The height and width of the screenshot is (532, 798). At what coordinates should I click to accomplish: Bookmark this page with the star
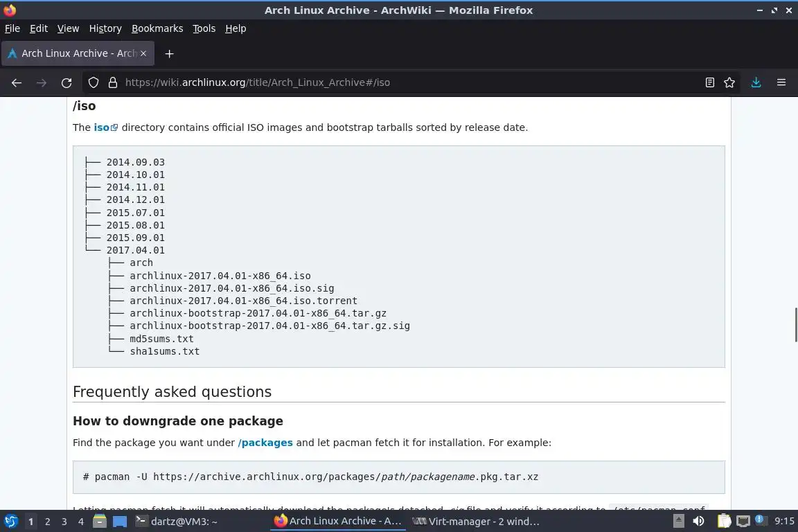[729, 82]
